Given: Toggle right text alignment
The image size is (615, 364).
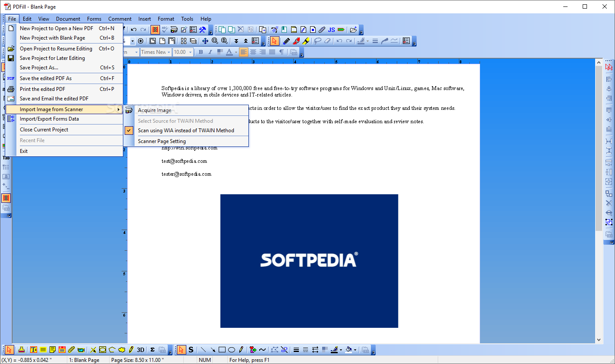Looking at the screenshot, I should (263, 52).
